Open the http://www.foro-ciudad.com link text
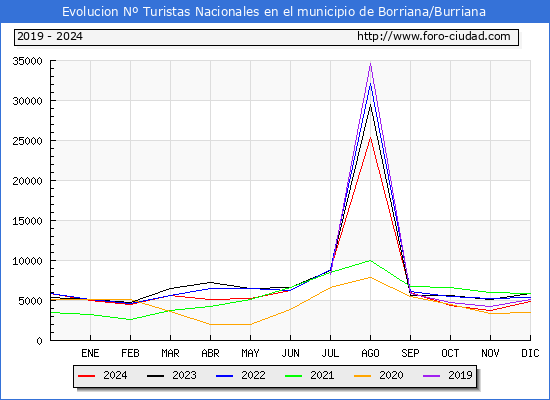 pyautogui.click(x=434, y=36)
